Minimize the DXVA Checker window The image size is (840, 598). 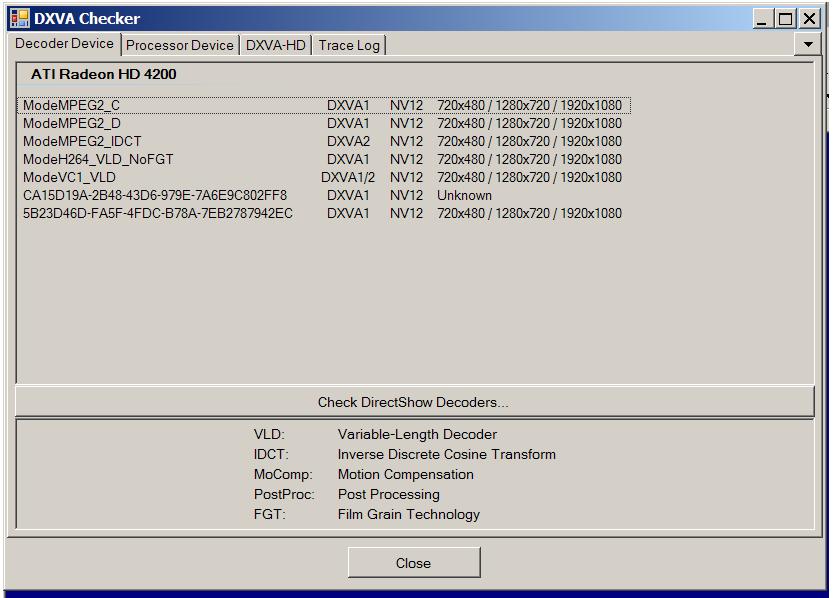(x=761, y=19)
